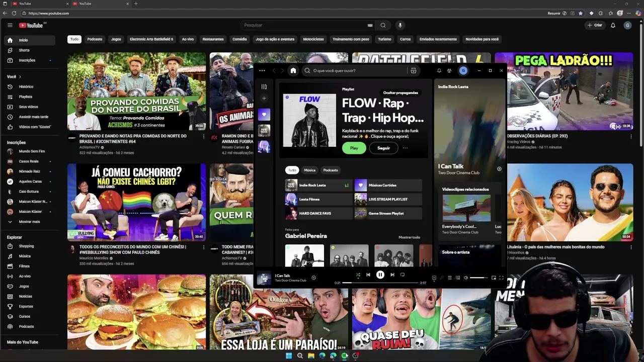Click Mostrar tudo in Spotify Gabriel Pereira

click(409, 237)
